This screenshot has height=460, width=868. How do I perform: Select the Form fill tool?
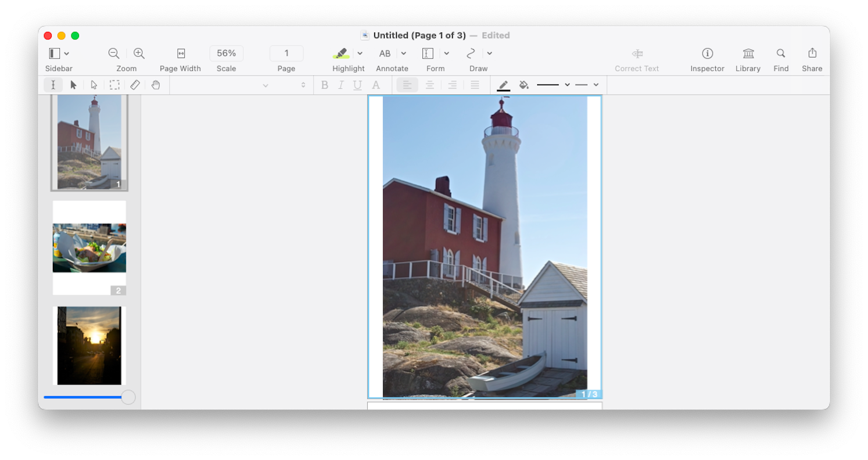pyautogui.click(x=427, y=53)
